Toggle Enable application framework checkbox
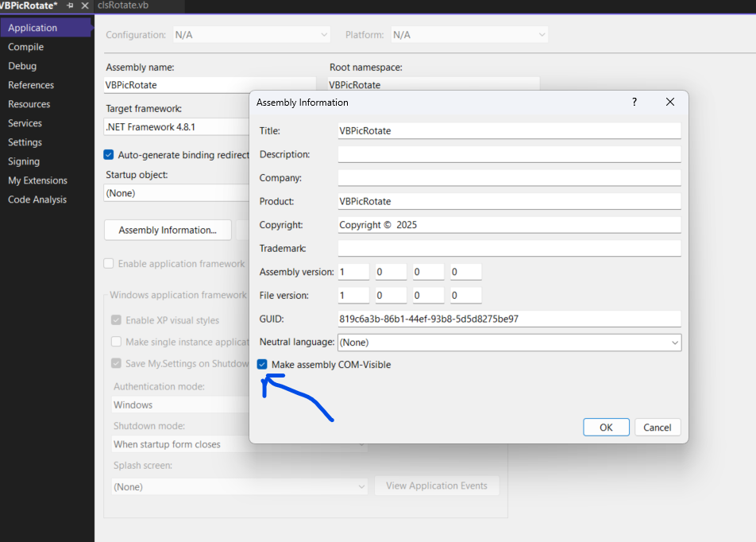This screenshot has height=542, width=756. (109, 264)
